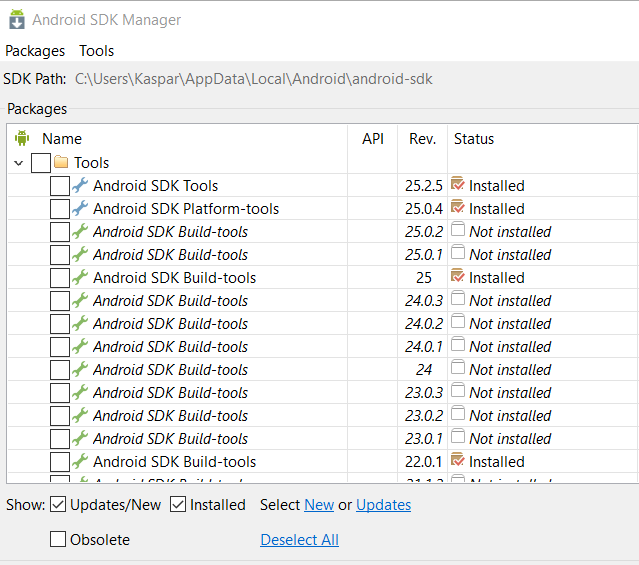Check the Build-tools 25.0.1 package checkbox
This screenshot has height=565, width=639.
pyautogui.click(x=60, y=255)
